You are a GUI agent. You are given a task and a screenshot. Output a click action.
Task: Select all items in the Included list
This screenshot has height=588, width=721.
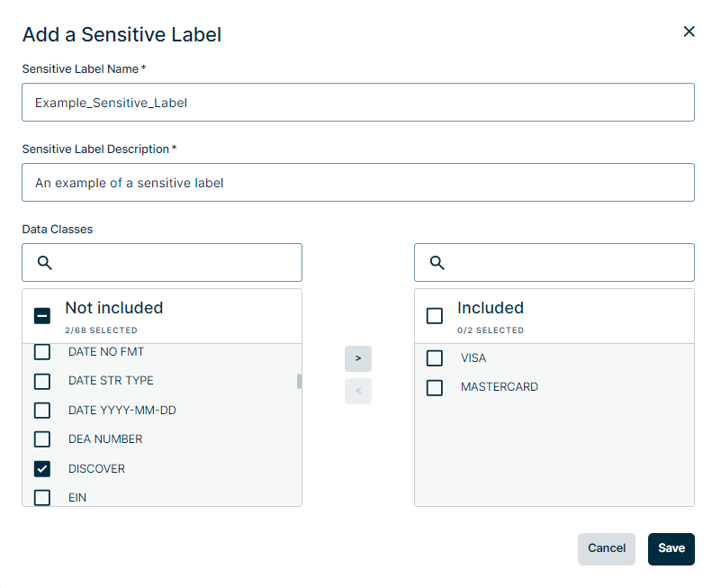[x=434, y=314]
